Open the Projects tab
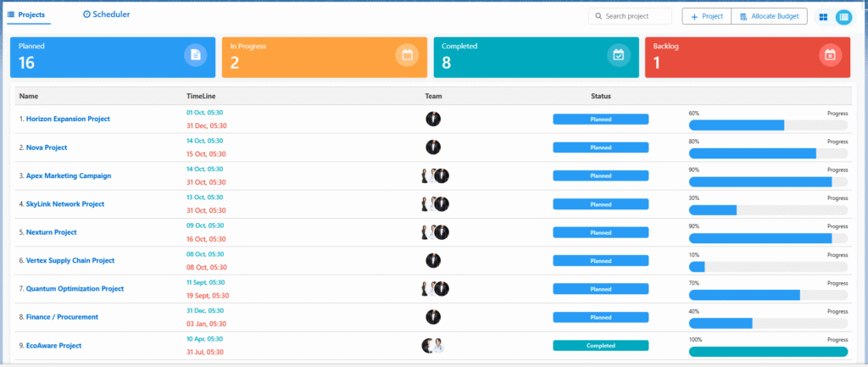The image size is (868, 367). pyautogui.click(x=26, y=15)
